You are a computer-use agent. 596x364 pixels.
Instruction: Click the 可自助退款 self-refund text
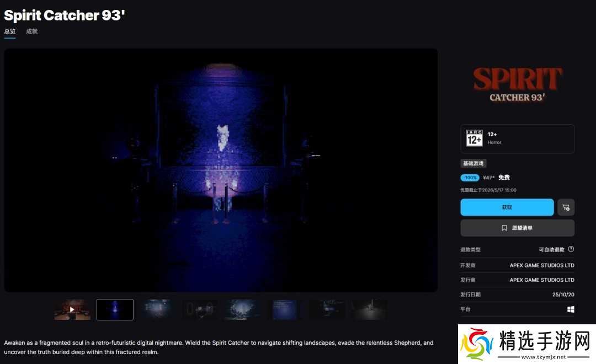[551, 250]
